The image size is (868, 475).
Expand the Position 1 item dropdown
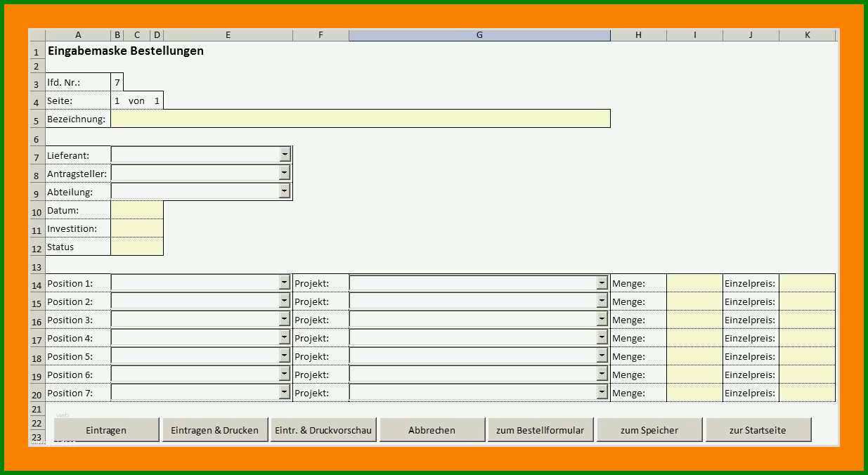tap(284, 282)
